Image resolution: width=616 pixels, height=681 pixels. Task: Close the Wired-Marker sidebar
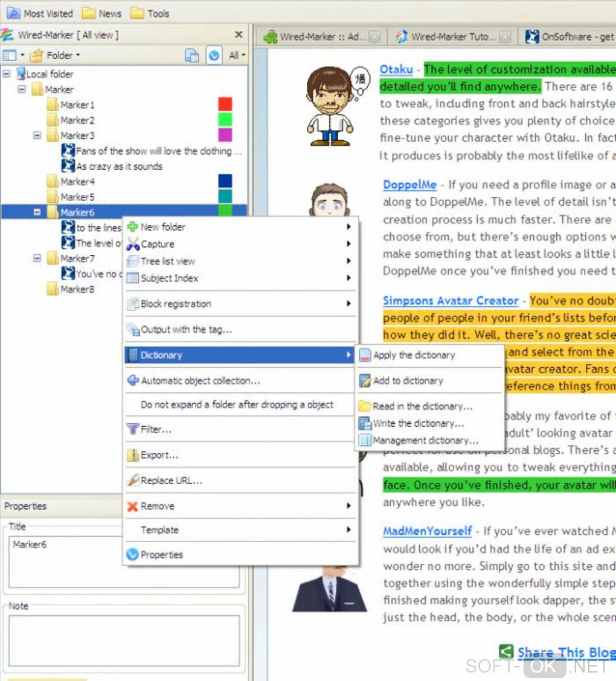coord(239,34)
